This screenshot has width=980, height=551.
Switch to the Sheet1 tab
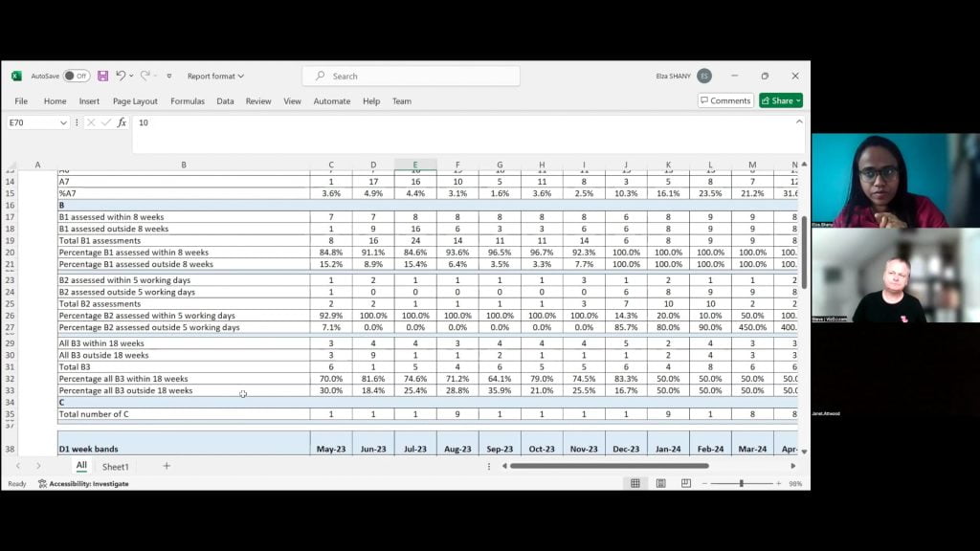116,467
